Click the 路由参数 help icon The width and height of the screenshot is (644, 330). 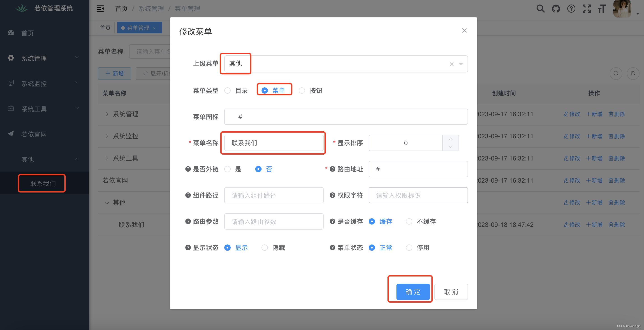click(x=188, y=221)
